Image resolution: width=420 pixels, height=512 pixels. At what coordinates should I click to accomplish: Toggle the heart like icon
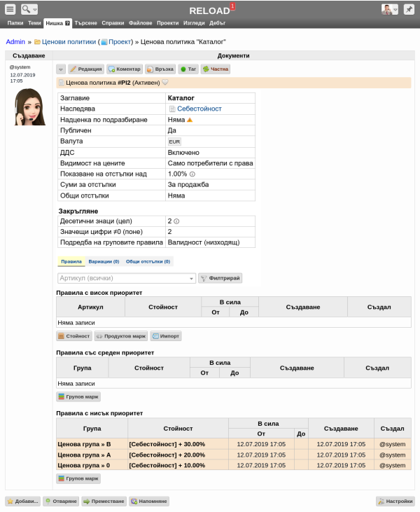click(x=165, y=82)
